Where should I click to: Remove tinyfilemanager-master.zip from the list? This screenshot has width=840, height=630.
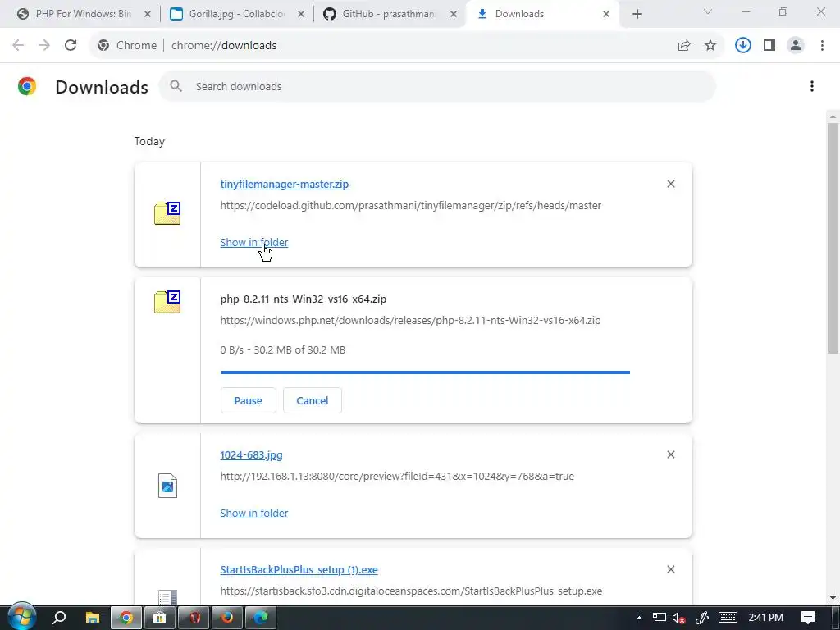coord(671,184)
